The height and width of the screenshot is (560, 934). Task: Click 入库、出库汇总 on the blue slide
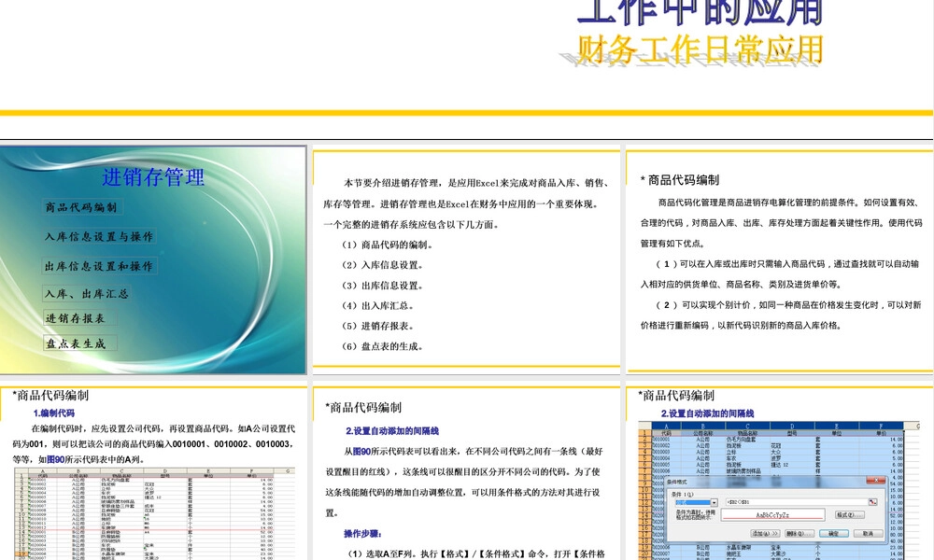point(86,293)
